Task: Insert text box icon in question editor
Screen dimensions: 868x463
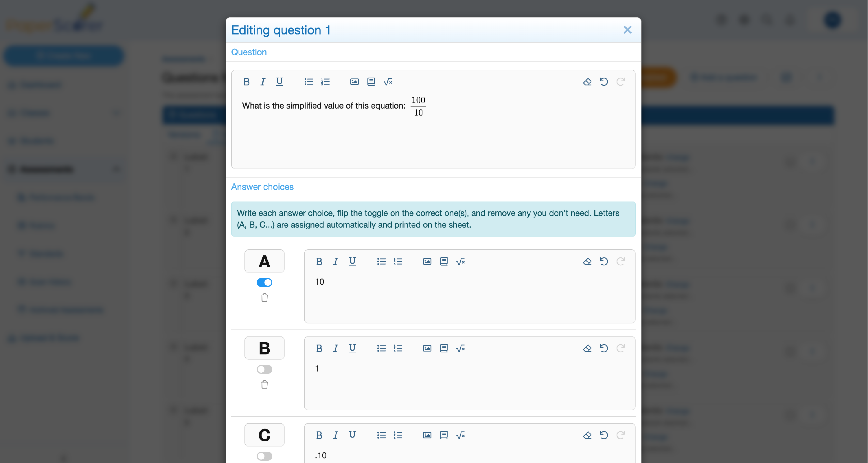Action: [x=371, y=82]
